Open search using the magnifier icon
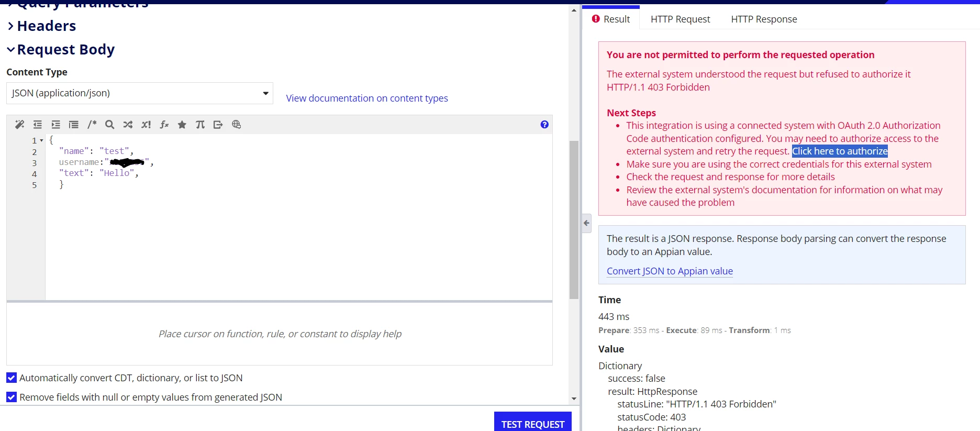The width and height of the screenshot is (980, 431). click(109, 125)
